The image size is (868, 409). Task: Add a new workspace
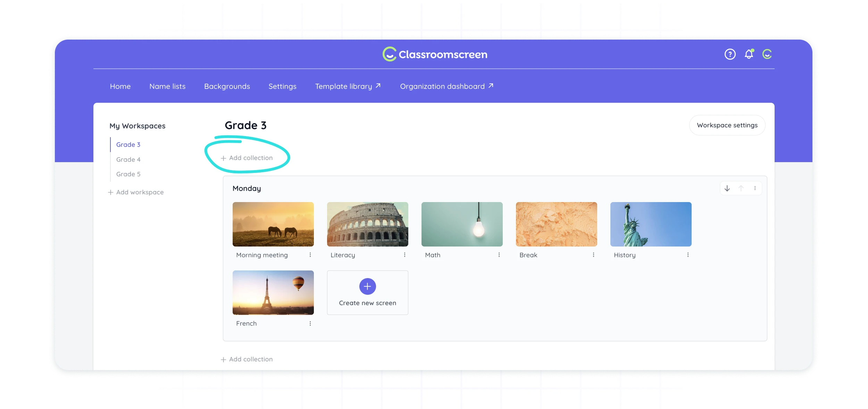coord(136,192)
